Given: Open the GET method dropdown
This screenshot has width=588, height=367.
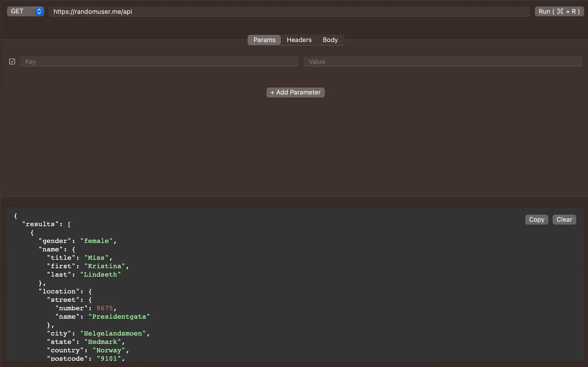Looking at the screenshot, I should 25,11.
